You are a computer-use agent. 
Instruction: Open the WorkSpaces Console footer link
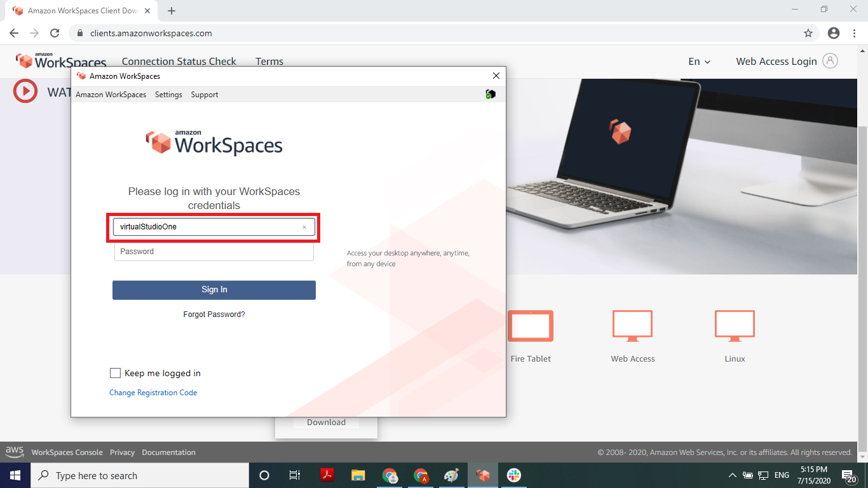tap(67, 452)
